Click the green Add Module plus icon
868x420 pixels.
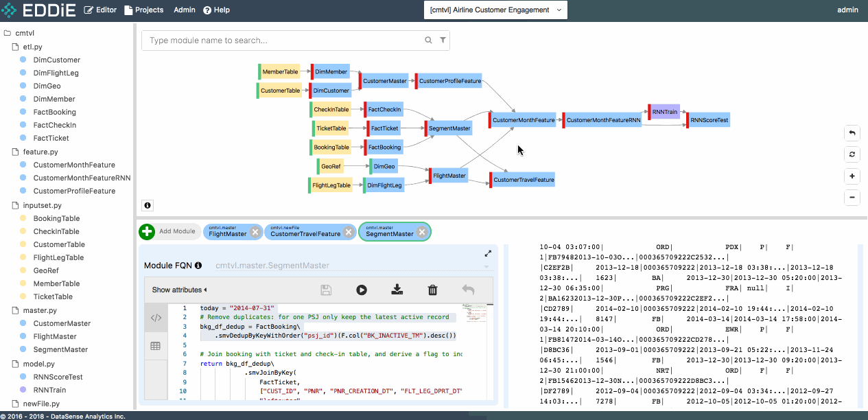(147, 232)
